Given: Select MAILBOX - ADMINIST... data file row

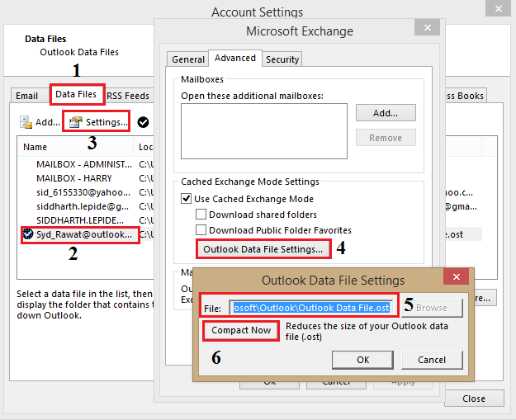Looking at the screenshot, I should (x=85, y=164).
